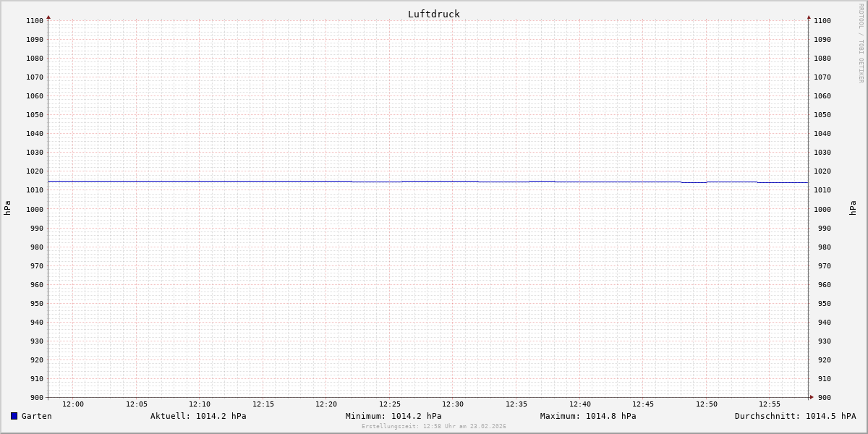This screenshot has width=868, height=434.
Task: Click the Durchschnitt 1014.5 hPA value
Action: pyautogui.click(x=795, y=416)
